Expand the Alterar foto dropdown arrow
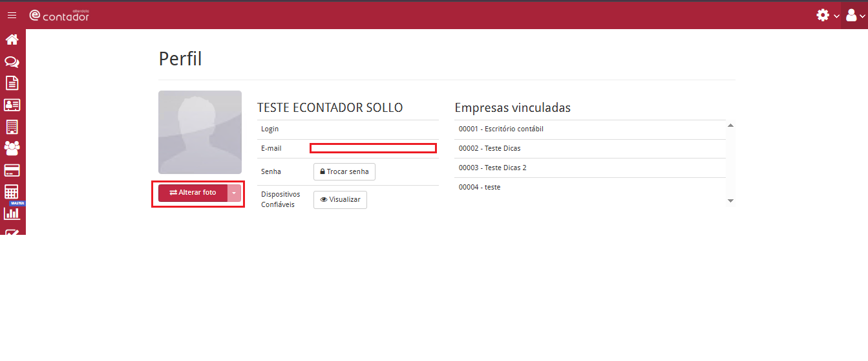 pos(234,193)
